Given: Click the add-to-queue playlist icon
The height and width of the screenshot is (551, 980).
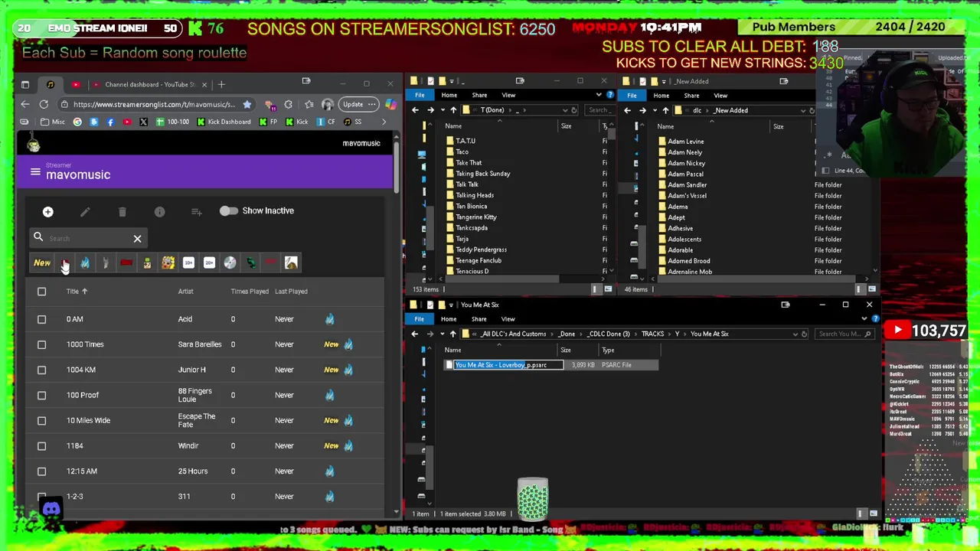Looking at the screenshot, I should (x=197, y=212).
